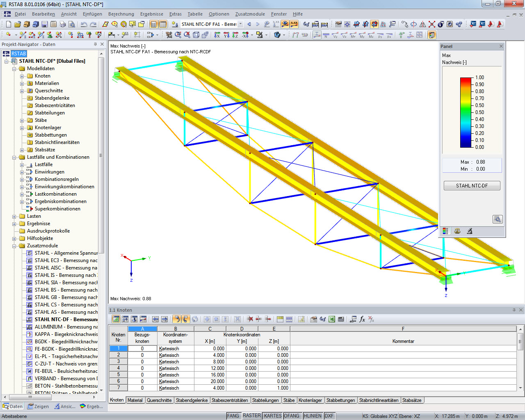Toggle display of numerical values X.XX
The image size is (525, 420).
293,24
